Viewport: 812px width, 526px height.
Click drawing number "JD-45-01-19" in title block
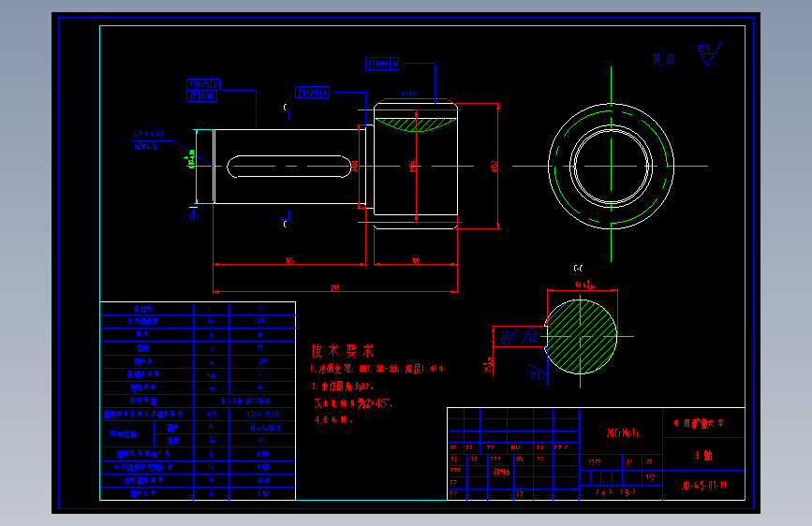coord(703,485)
